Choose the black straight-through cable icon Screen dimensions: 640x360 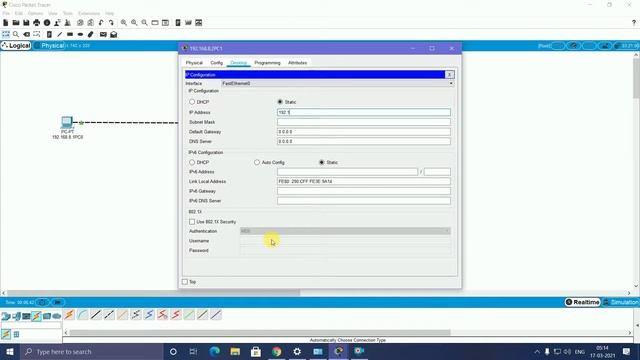[96, 315]
